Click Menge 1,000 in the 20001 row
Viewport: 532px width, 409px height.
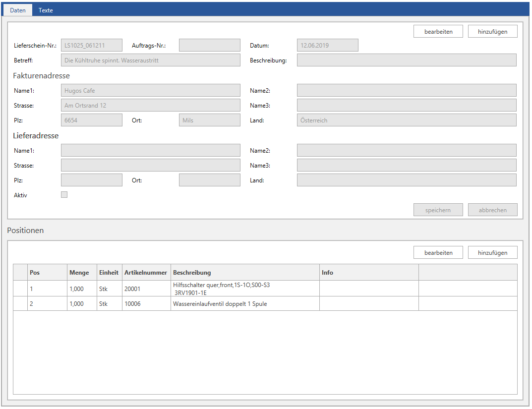(x=82, y=289)
